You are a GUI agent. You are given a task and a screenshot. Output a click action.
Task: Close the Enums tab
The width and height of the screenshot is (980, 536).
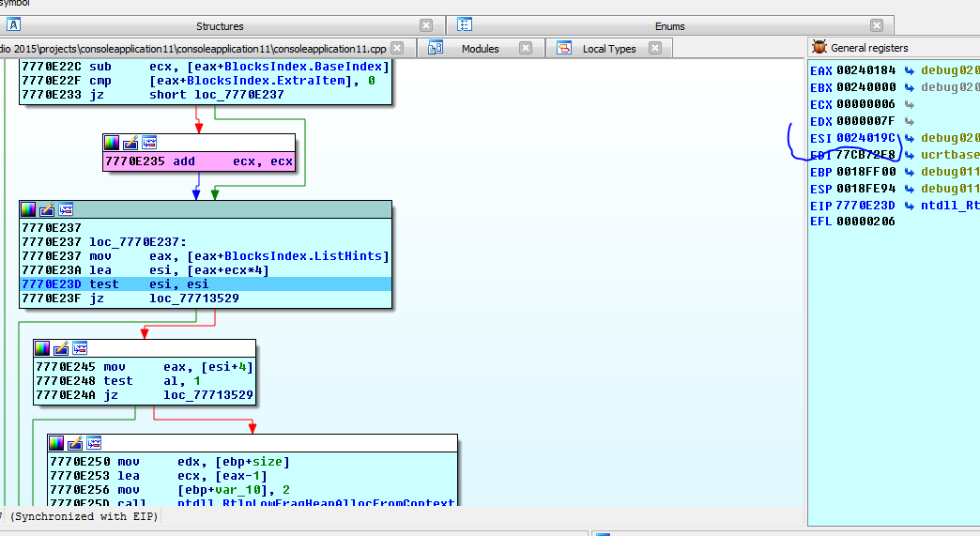(x=876, y=26)
